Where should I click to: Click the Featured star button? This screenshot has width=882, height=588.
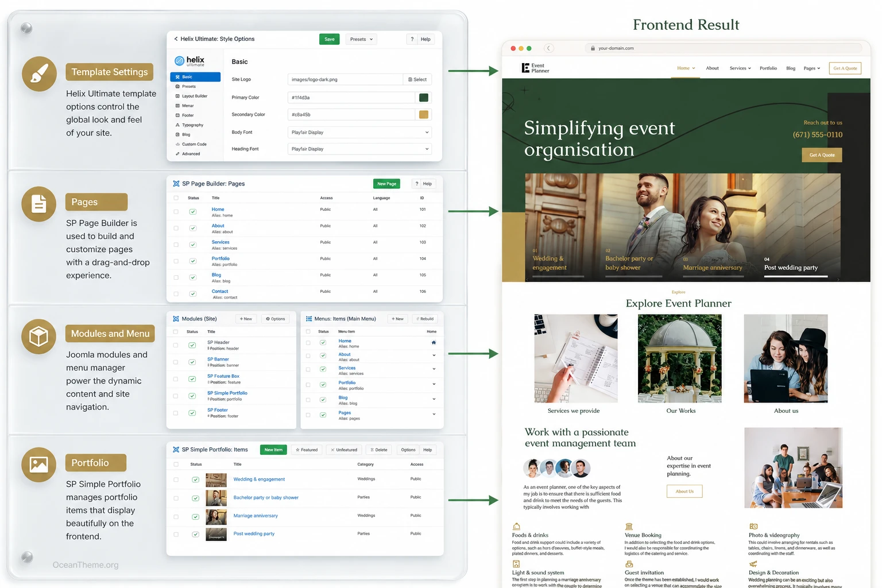click(x=307, y=450)
